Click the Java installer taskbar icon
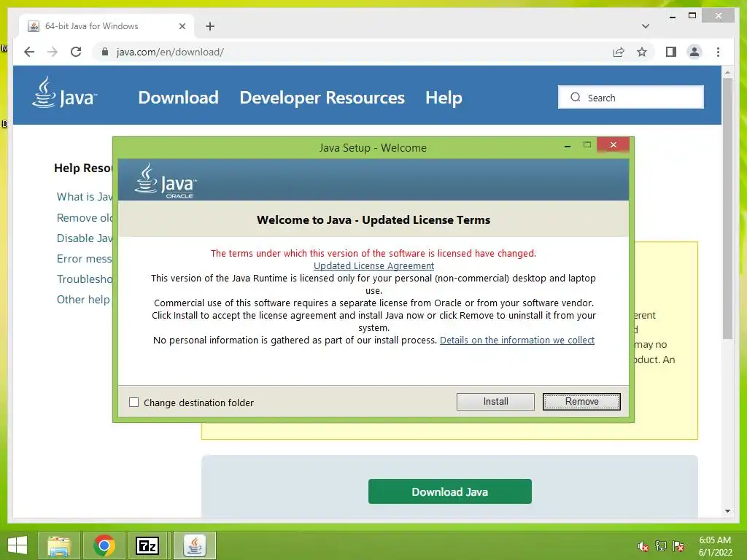This screenshot has width=747, height=560. click(x=194, y=545)
